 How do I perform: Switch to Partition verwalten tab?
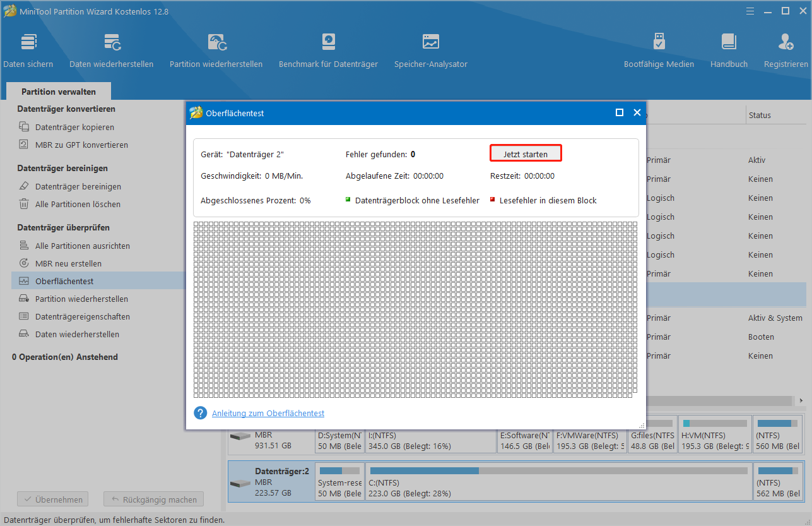click(x=59, y=92)
